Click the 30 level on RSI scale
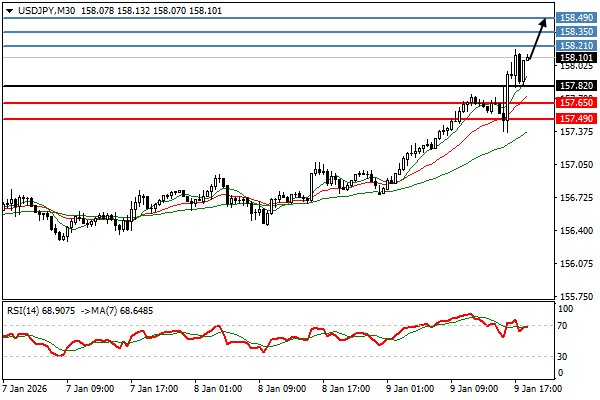Image resolution: width=600 pixels, height=400 pixels. pyautogui.click(x=563, y=356)
